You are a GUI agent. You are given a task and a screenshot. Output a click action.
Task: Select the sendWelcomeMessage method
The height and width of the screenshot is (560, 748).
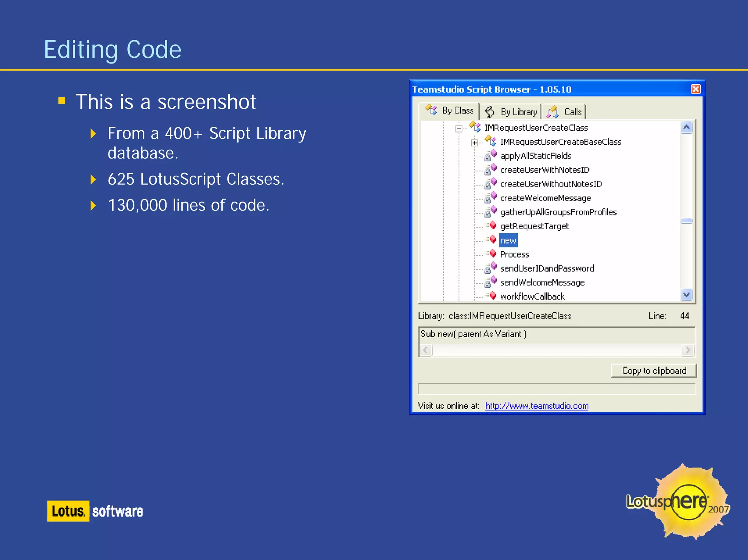[542, 283]
